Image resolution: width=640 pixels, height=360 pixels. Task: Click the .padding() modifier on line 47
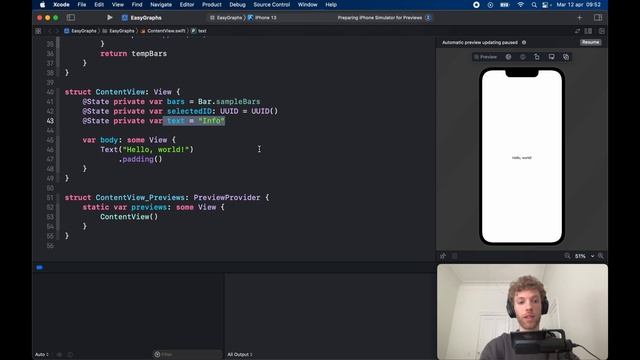140,159
